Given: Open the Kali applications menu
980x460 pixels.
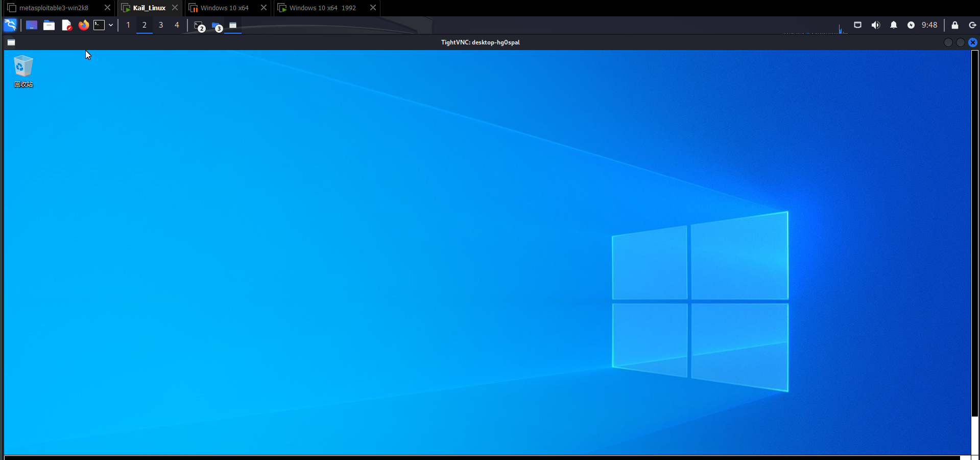Looking at the screenshot, I should tap(10, 25).
